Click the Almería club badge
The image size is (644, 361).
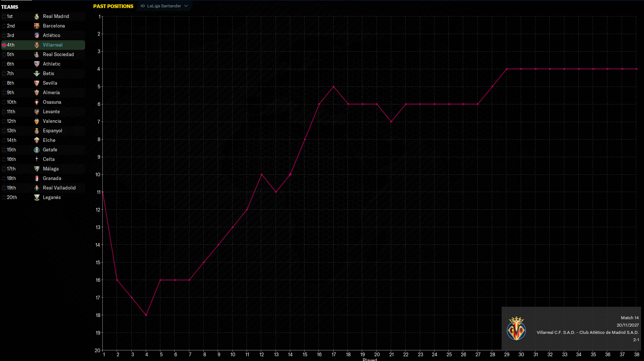pos(37,93)
